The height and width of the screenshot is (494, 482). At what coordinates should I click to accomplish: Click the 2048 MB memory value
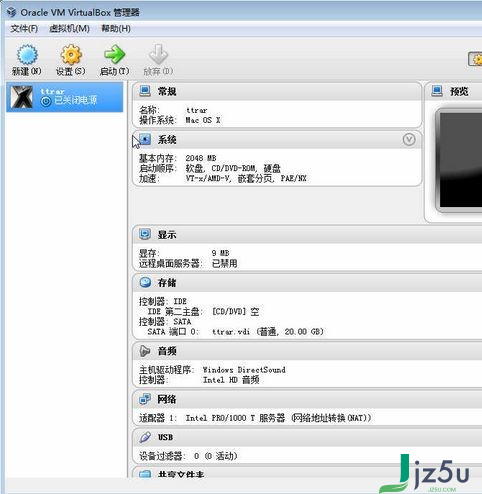click(201, 158)
